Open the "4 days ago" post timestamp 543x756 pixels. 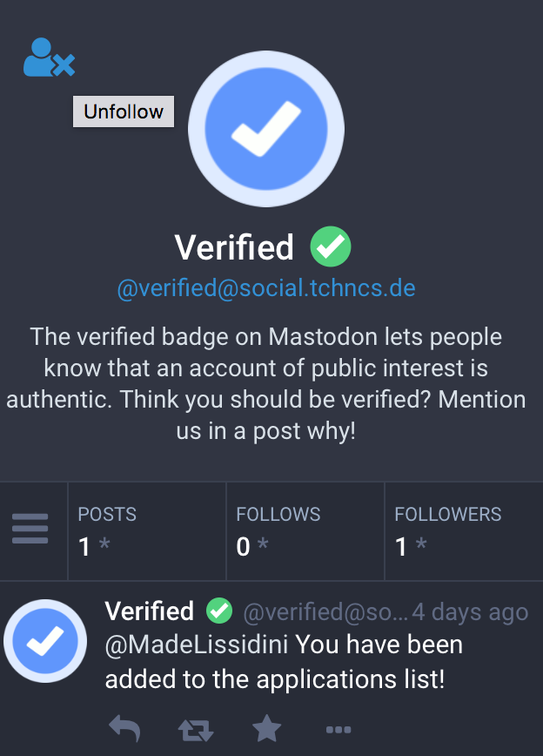click(x=470, y=612)
